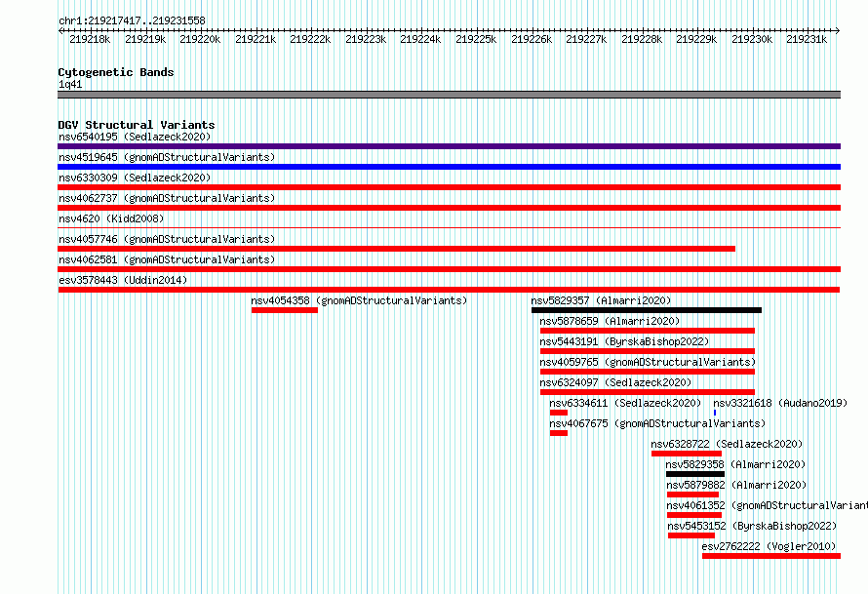
Task: Click the 219218k ruler tick label
Action: [90, 39]
